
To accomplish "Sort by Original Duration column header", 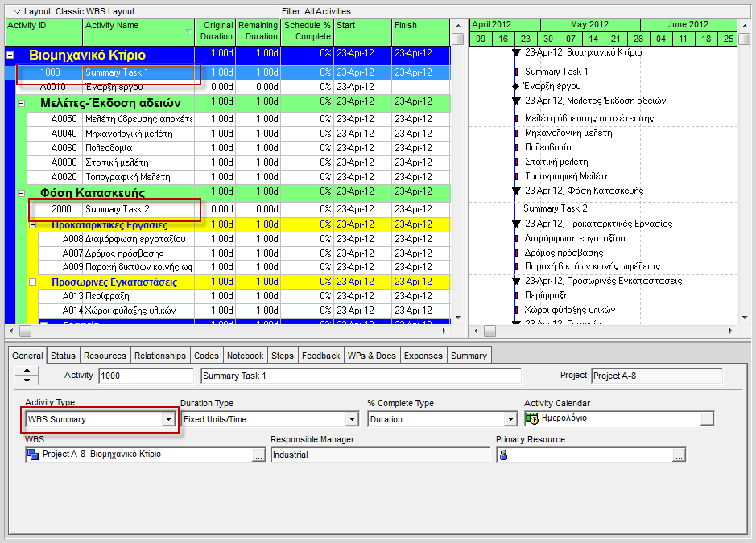I will click(215, 32).
